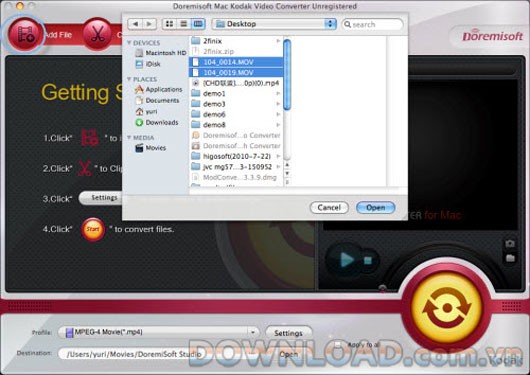Open the Desktop location dropdown

point(274,24)
